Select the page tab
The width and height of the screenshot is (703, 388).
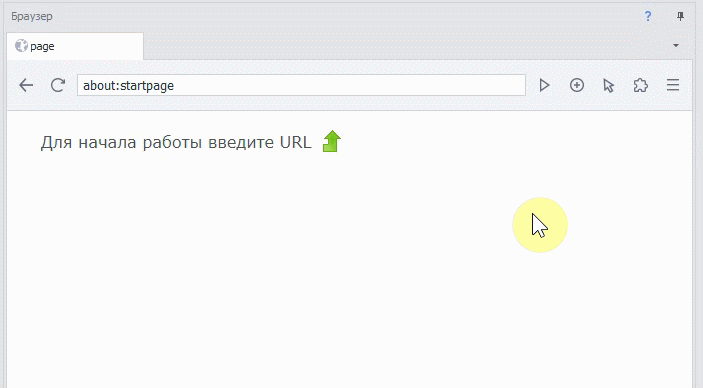point(75,46)
